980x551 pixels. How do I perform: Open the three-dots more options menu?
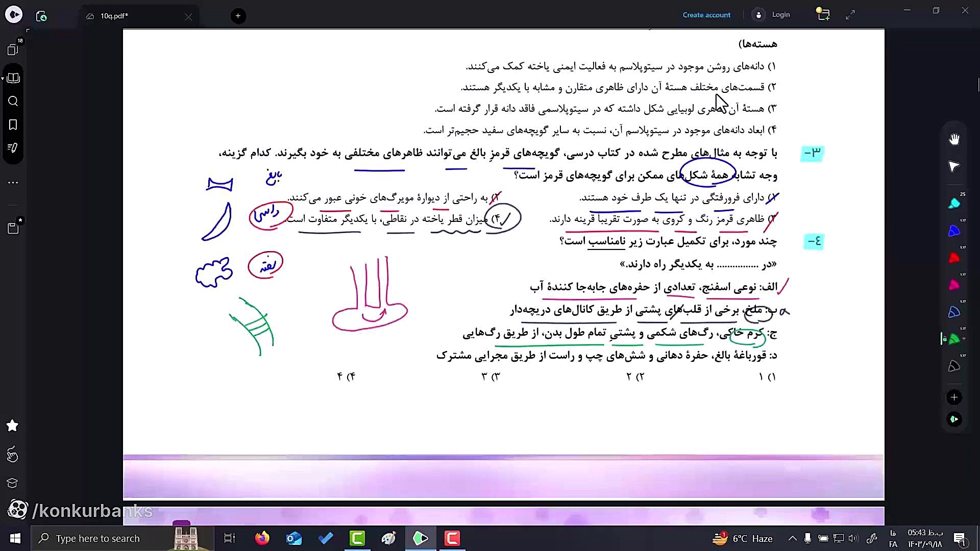tap(13, 182)
